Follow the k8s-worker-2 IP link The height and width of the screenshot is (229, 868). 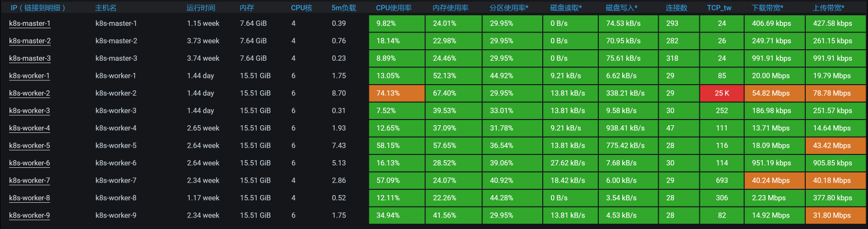pyautogui.click(x=30, y=93)
